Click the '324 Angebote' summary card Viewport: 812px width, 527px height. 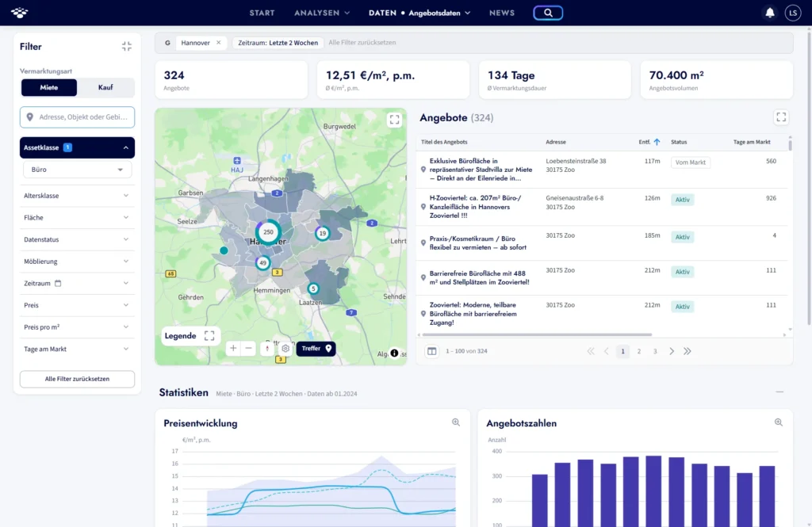point(231,80)
